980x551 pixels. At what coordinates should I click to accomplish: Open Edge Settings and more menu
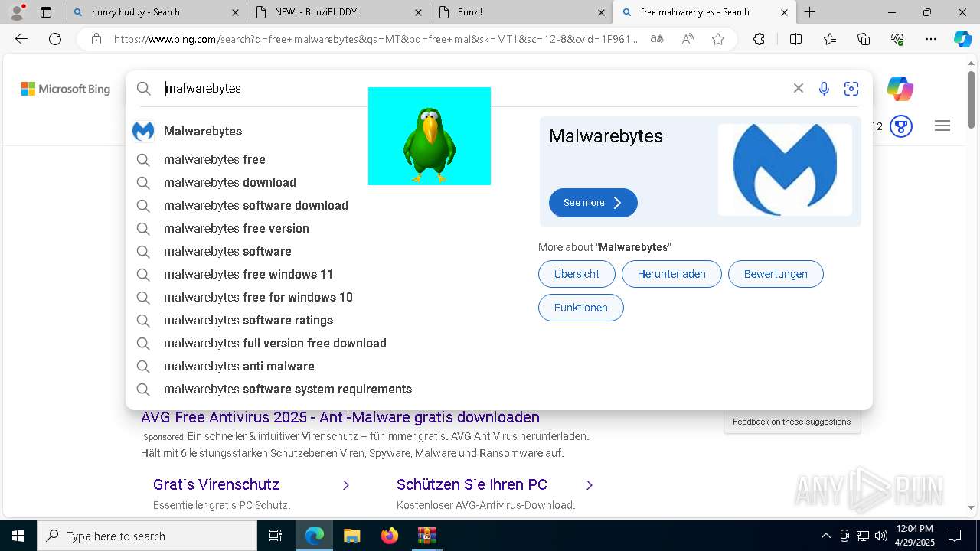tap(931, 39)
